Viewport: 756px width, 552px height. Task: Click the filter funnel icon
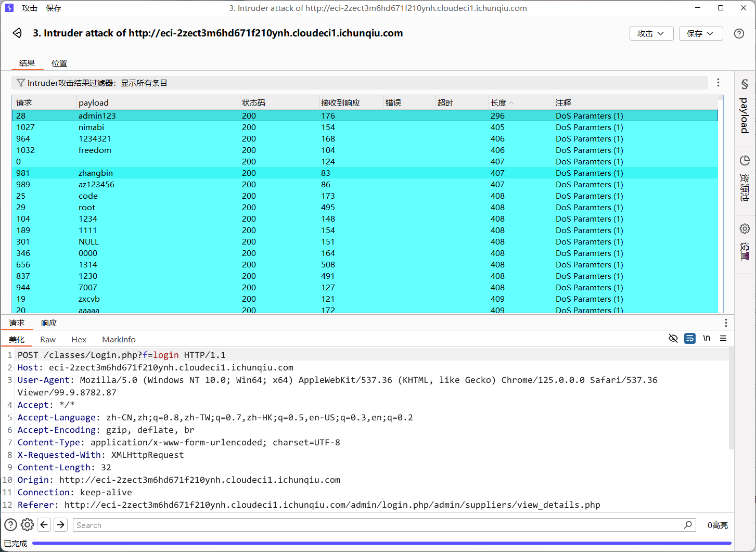[x=21, y=83]
